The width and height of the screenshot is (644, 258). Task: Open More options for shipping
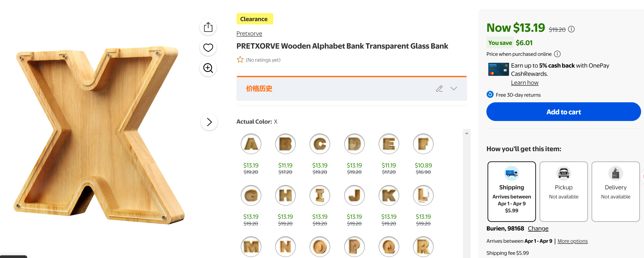point(573,241)
